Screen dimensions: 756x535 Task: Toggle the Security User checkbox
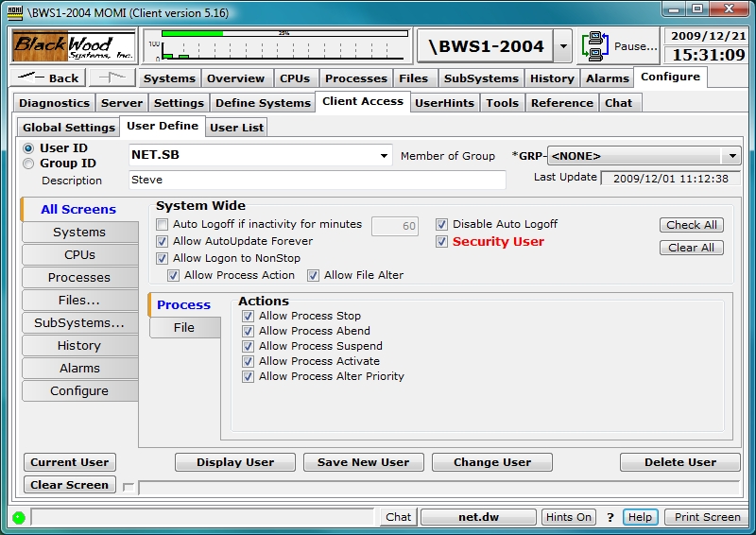(x=442, y=242)
